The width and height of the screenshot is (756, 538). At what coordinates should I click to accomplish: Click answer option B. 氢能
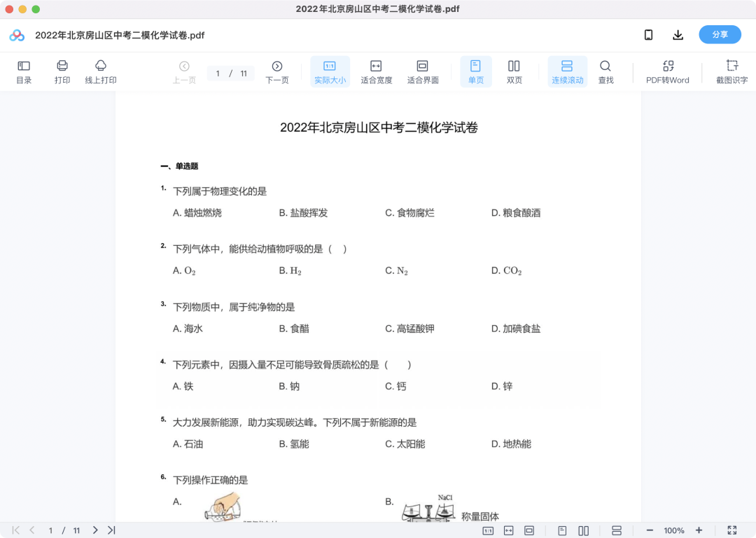pos(294,444)
